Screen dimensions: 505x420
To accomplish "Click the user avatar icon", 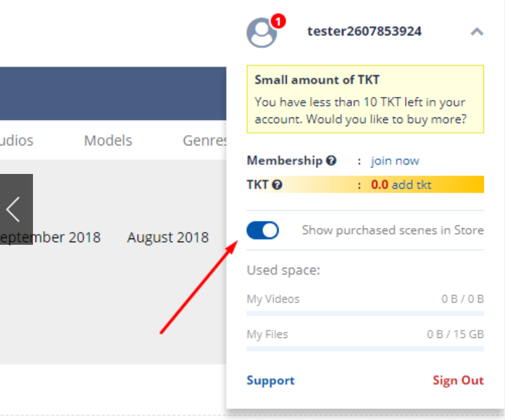I will coord(261,33).
